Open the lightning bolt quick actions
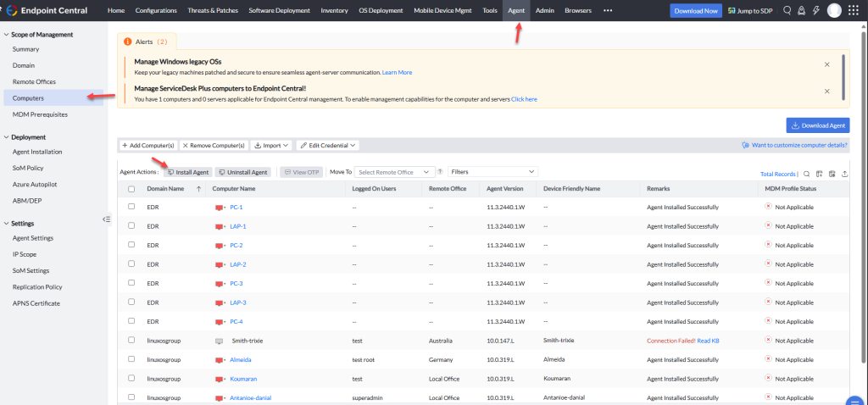The height and width of the screenshot is (405, 868). [x=815, y=10]
